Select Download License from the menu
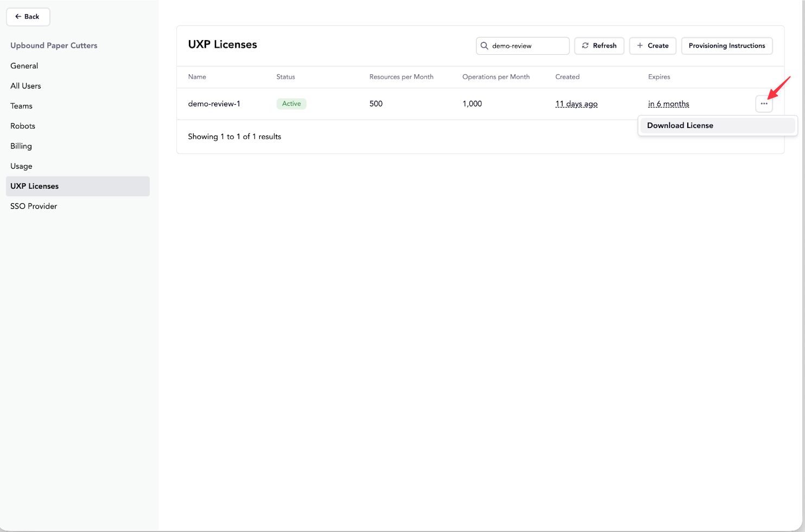 point(680,125)
